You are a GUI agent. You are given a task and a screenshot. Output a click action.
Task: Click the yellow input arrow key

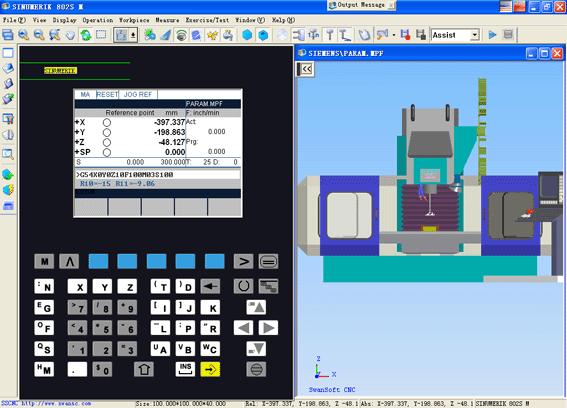coord(210,369)
